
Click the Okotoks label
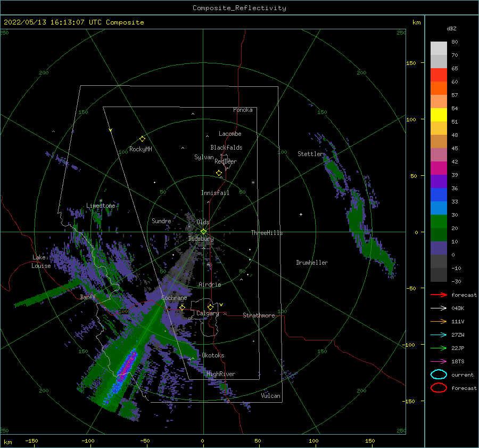tap(213, 355)
